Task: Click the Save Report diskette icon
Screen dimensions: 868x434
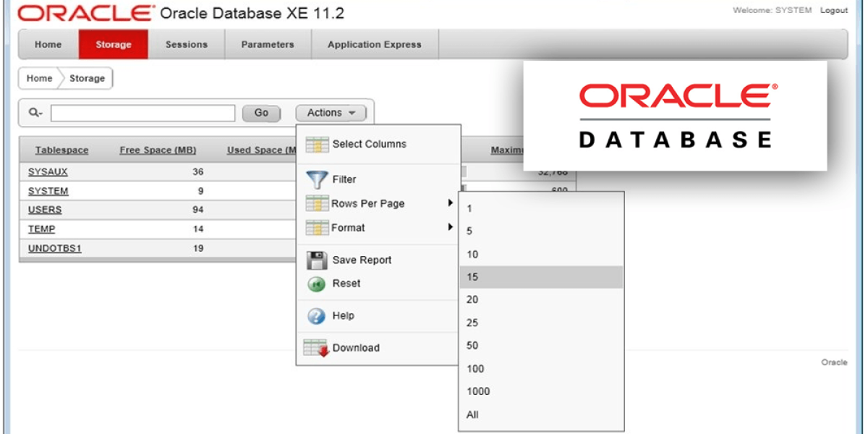Action: (x=316, y=260)
